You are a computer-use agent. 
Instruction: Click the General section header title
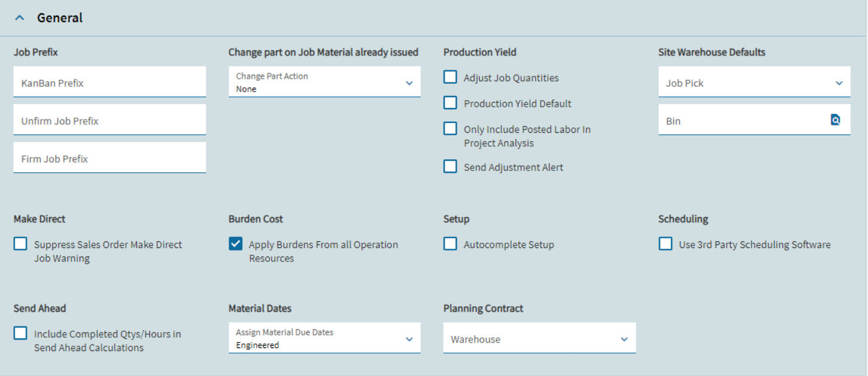click(59, 18)
